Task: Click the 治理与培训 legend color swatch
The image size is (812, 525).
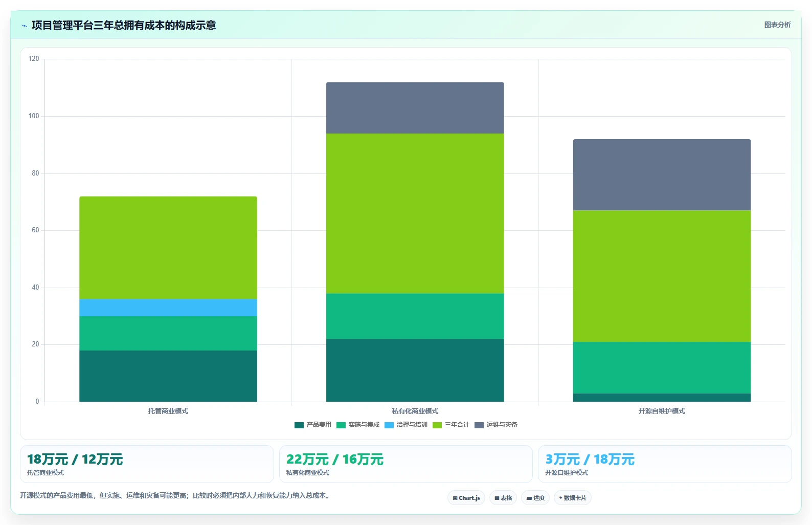Action: pos(389,425)
